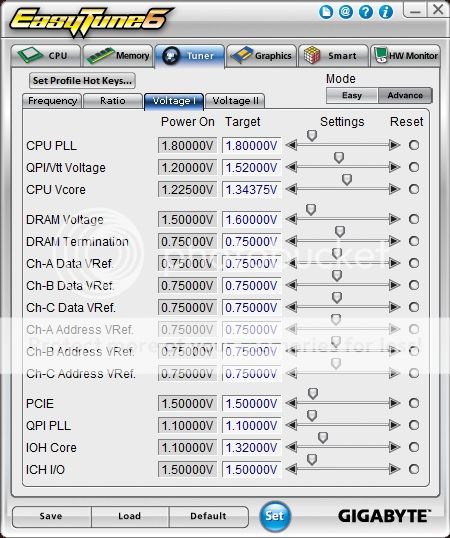Viewport: 450px width, 538px height.
Task: Click the CPU Vcore slider handle
Action: click(x=347, y=179)
